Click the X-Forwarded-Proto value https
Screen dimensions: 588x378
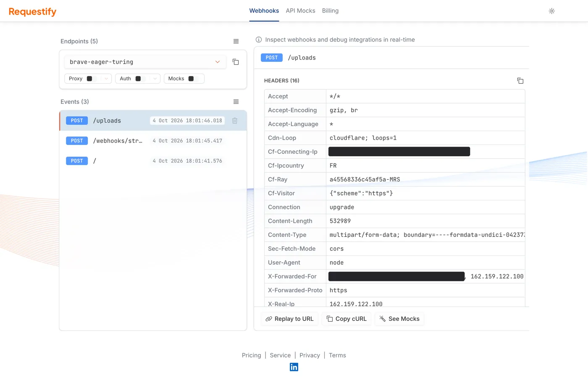[338, 290]
